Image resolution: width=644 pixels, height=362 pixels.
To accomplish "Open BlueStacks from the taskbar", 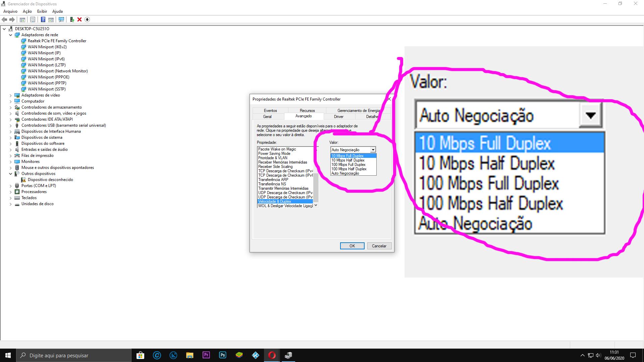I will click(x=239, y=355).
